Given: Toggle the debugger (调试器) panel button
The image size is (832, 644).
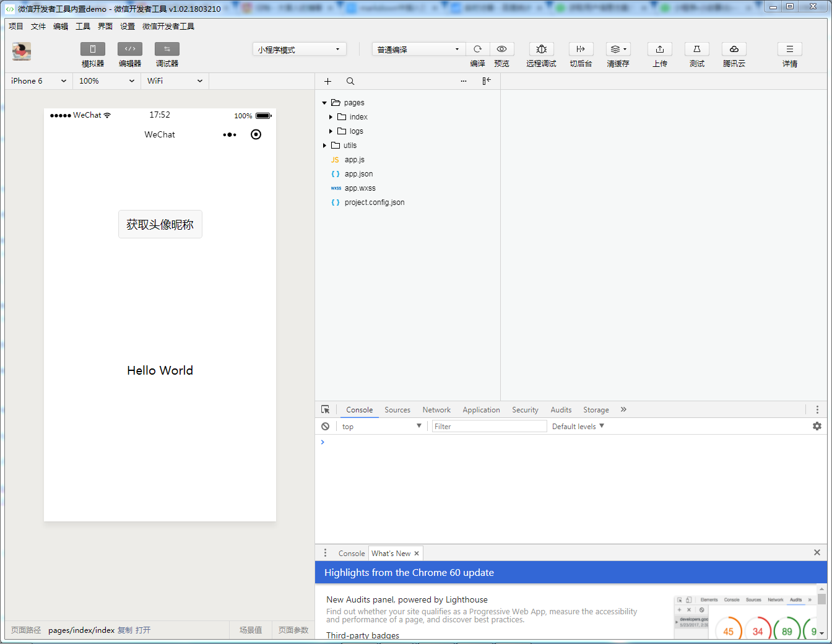Looking at the screenshot, I should point(167,49).
